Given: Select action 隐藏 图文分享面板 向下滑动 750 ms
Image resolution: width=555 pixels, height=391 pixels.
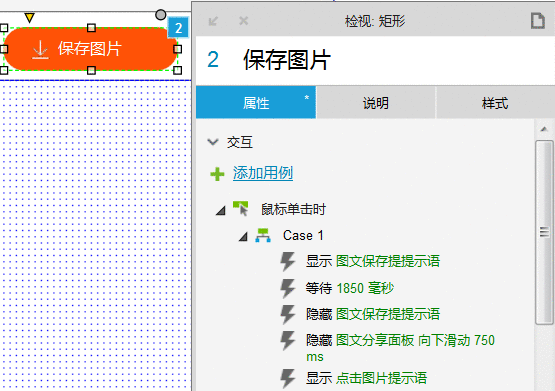Looking at the screenshot, I should [400, 348].
